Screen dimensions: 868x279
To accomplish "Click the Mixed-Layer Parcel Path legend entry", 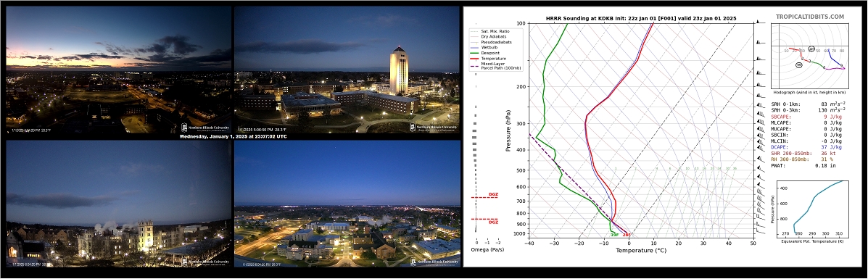I will 496,66.
